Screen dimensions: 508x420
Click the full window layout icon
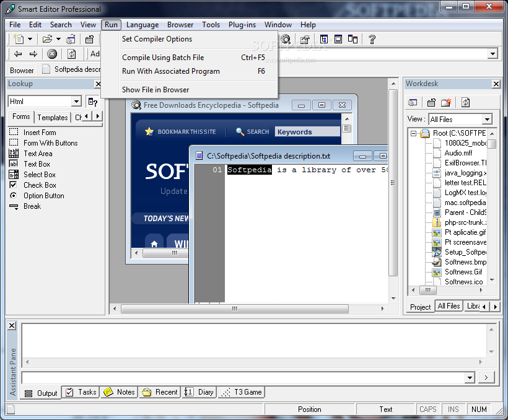point(338,39)
